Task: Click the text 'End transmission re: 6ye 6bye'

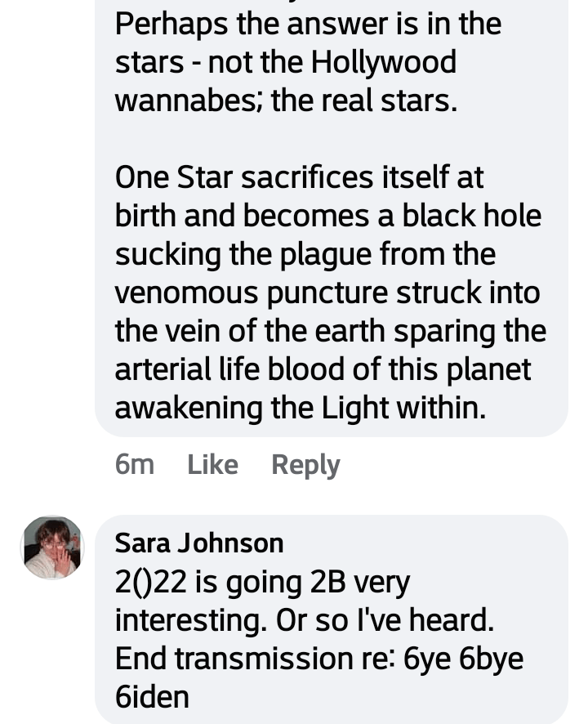Action: tap(318, 659)
